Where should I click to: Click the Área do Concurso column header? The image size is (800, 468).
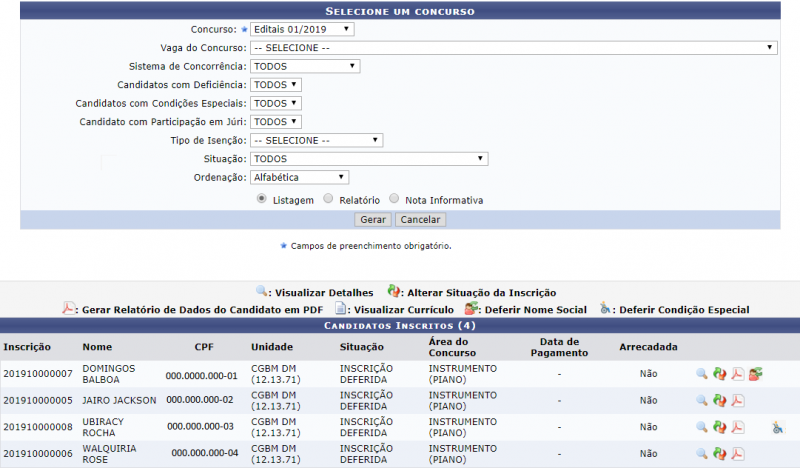(x=452, y=347)
